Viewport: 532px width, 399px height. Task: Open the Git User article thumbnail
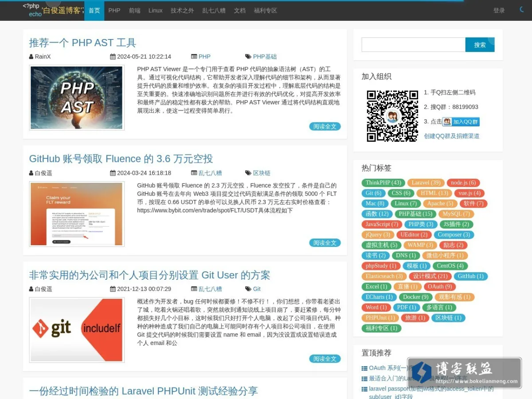77,330
